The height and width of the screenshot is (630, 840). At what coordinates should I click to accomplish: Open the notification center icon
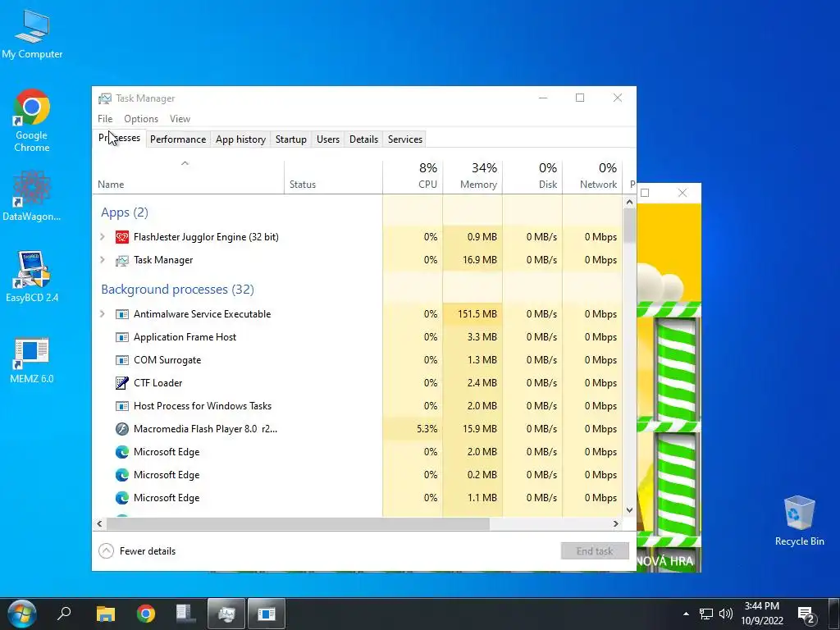tap(806, 615)
